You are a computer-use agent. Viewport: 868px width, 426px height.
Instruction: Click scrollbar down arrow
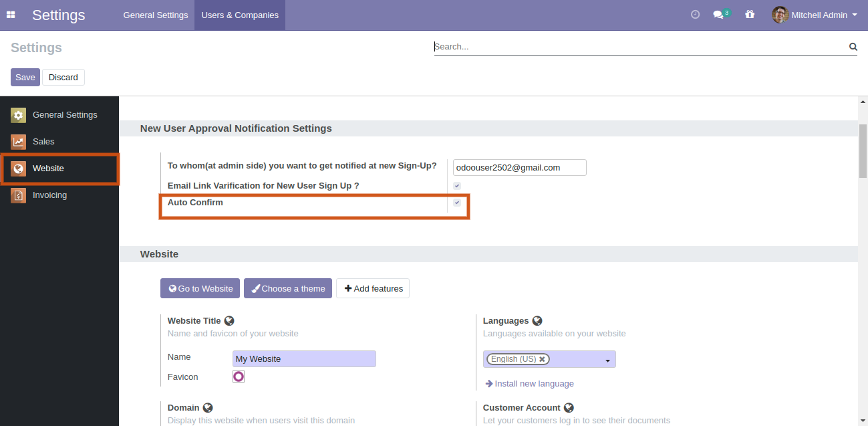point(863,421)
